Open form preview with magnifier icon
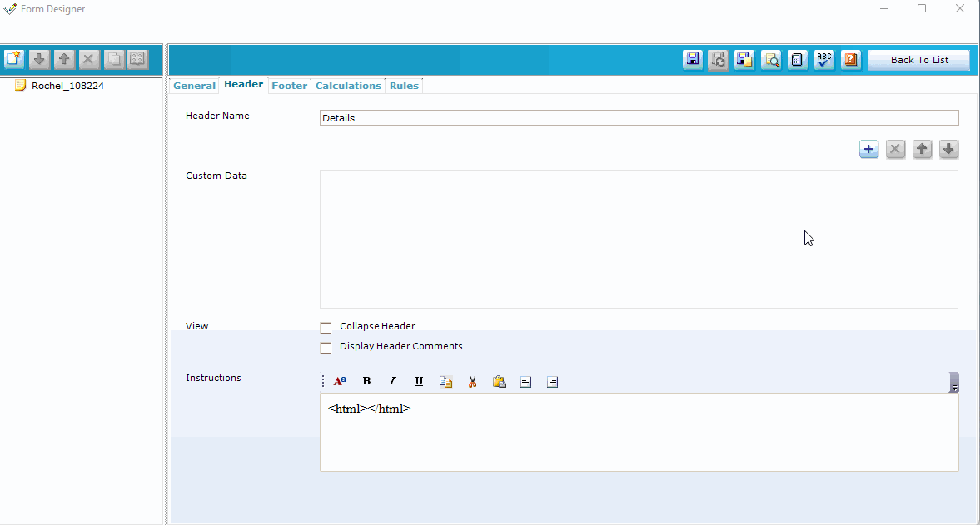The image size is (980, 525). tap(771, 60)
